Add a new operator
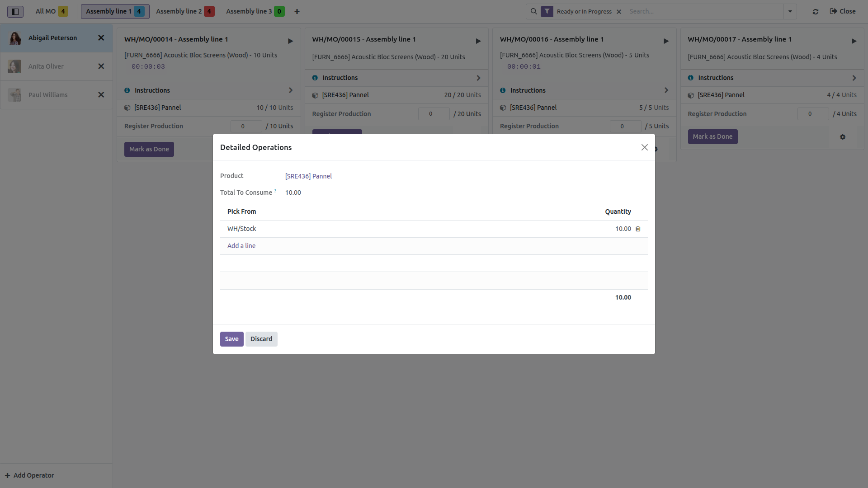 tap(29, 475)
